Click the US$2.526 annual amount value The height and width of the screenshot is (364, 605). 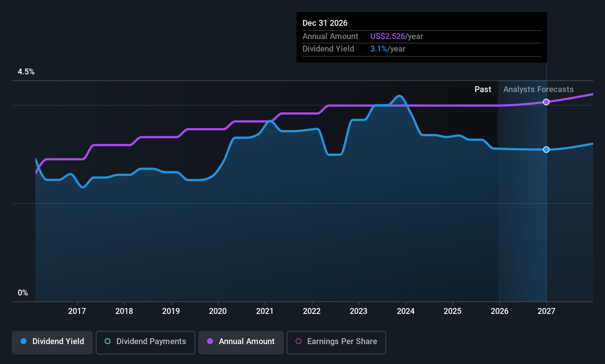[388, 36]
